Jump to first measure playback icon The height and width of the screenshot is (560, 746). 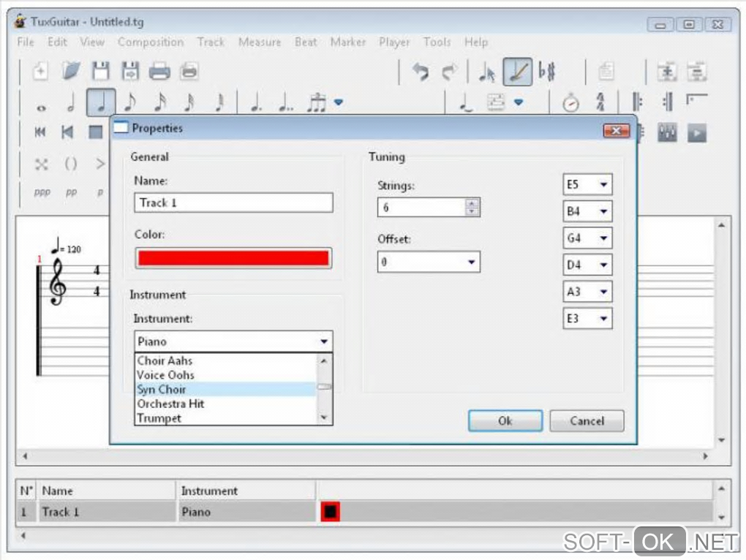(x=40, y=132)
